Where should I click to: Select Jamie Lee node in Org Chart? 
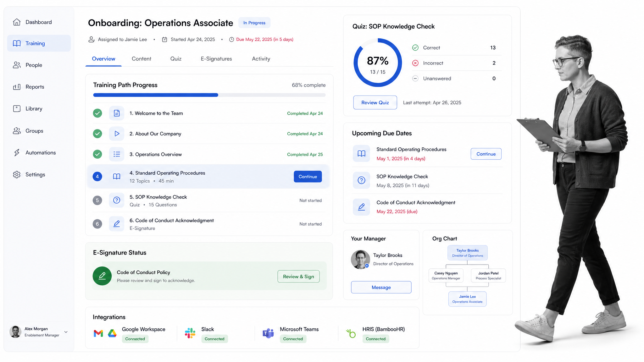click(x=467, y=299)
